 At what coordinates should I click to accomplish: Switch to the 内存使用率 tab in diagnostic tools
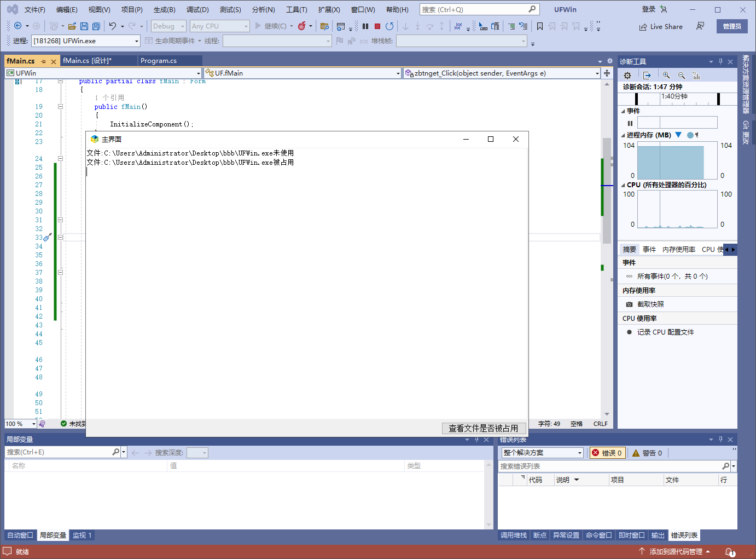point(679,249)
